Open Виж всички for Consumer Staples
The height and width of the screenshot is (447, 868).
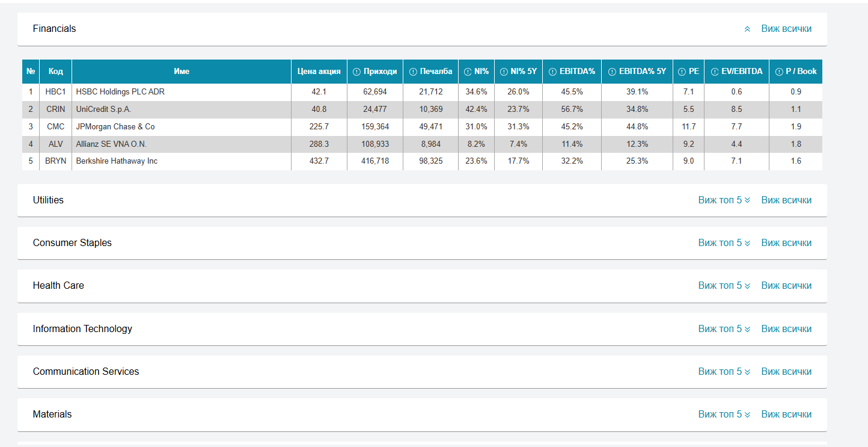(x=786, y=243)
